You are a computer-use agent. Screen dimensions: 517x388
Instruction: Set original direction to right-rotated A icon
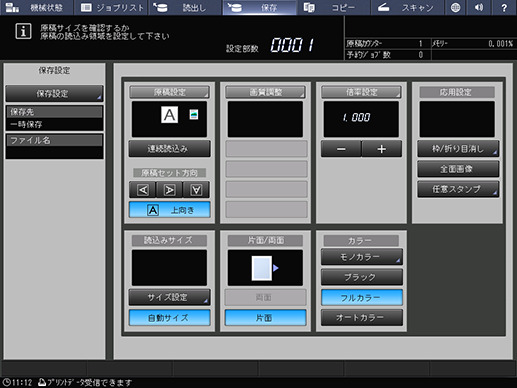click(169, 190)
